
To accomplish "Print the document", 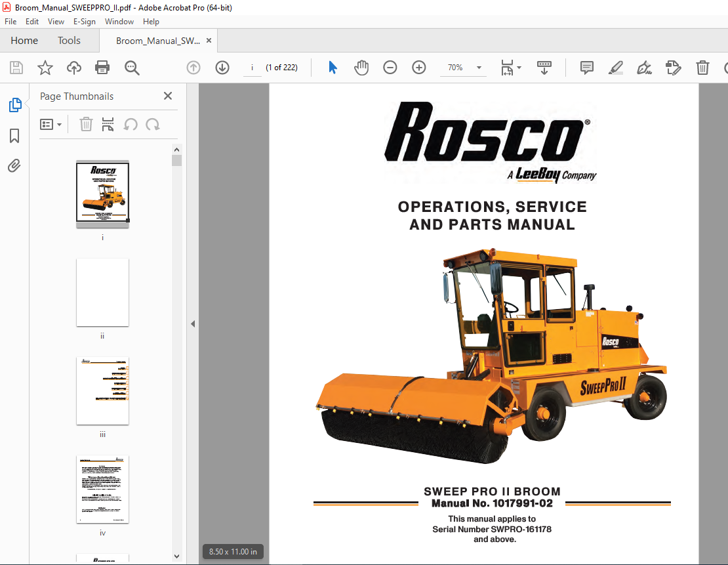I will coord(102,68).
